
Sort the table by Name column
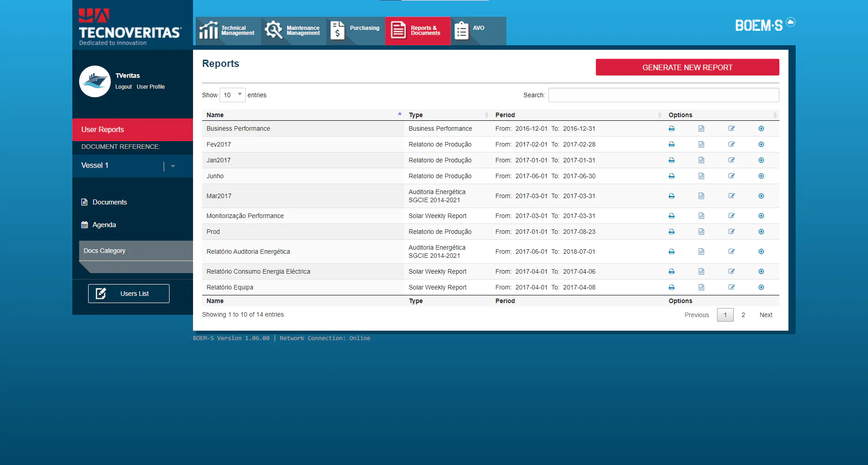(303, 115)
